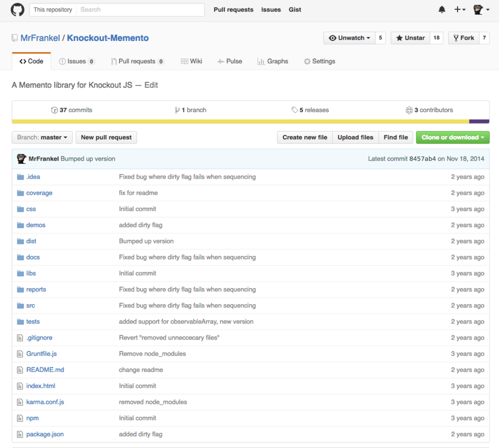Click the index.html file icon
The image size is (499, 448).
[x=20, y=386]
